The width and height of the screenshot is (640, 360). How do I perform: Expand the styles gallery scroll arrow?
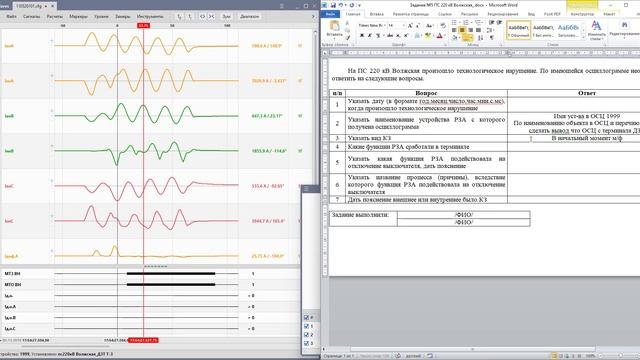point(583,37)
